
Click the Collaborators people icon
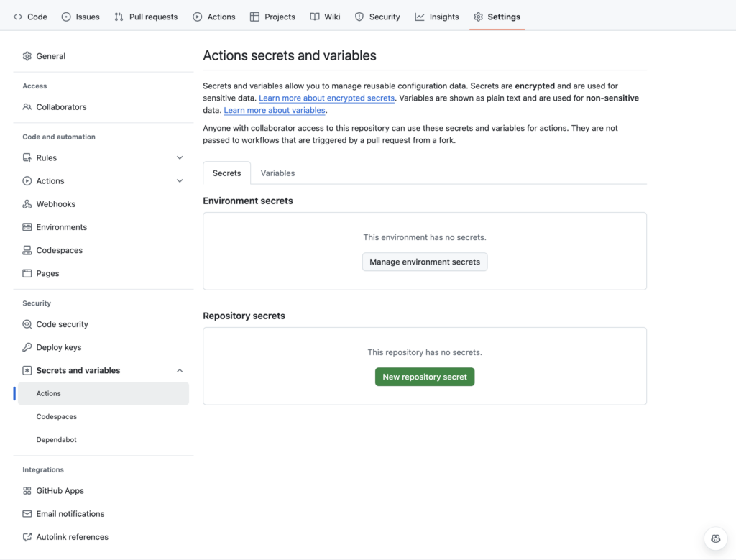[x=27, y=107]
